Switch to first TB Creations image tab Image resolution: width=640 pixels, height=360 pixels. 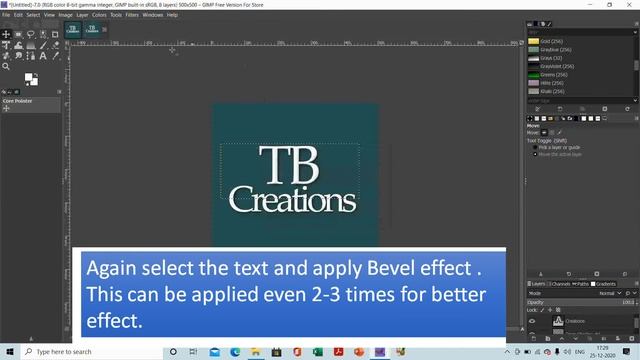point(73,29)
